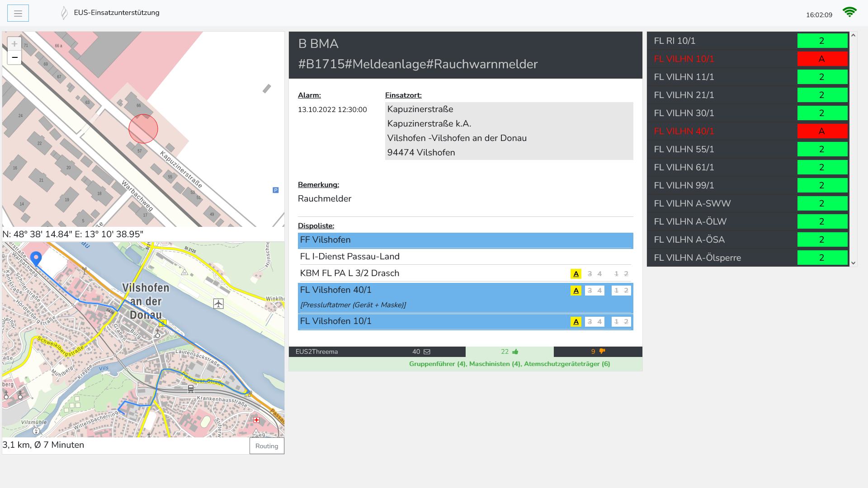Click the EUS2Threema label
The width and height of the screenshot is (868, 488).
tap(316, 352)
